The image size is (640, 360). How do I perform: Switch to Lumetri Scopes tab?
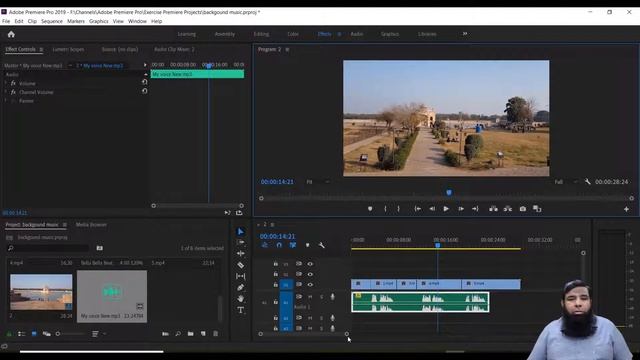pyautogui.click(x=68, y=49)
